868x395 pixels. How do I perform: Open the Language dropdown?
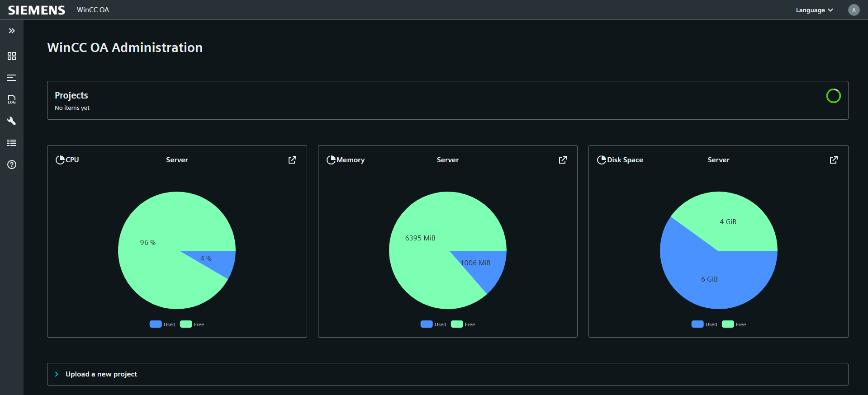814,10
